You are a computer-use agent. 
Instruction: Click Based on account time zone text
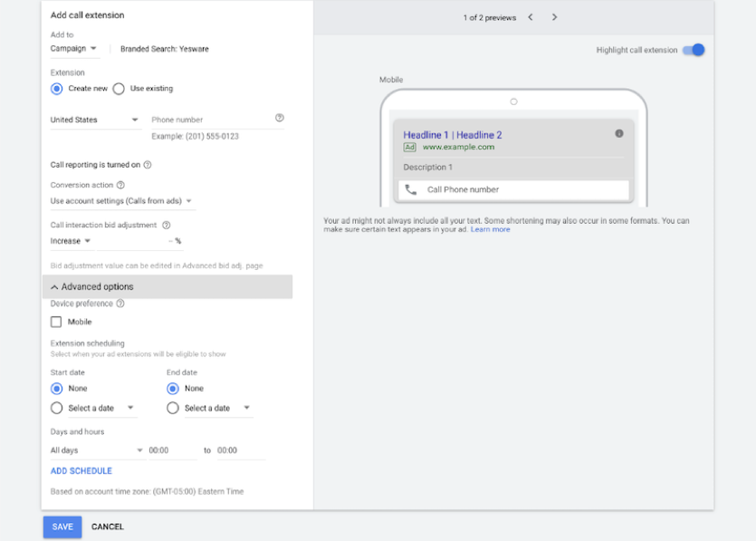[x=147, y=492]
